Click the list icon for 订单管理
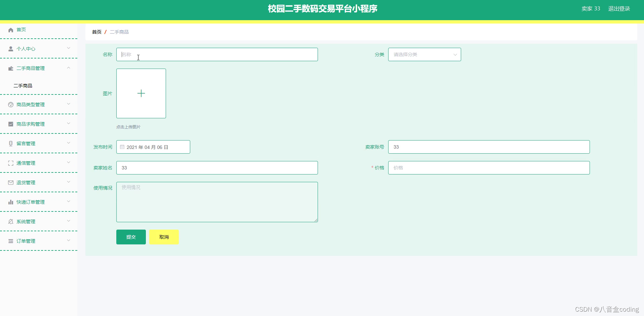The height and width of the screenshot is (316, 644). (11, 241)
